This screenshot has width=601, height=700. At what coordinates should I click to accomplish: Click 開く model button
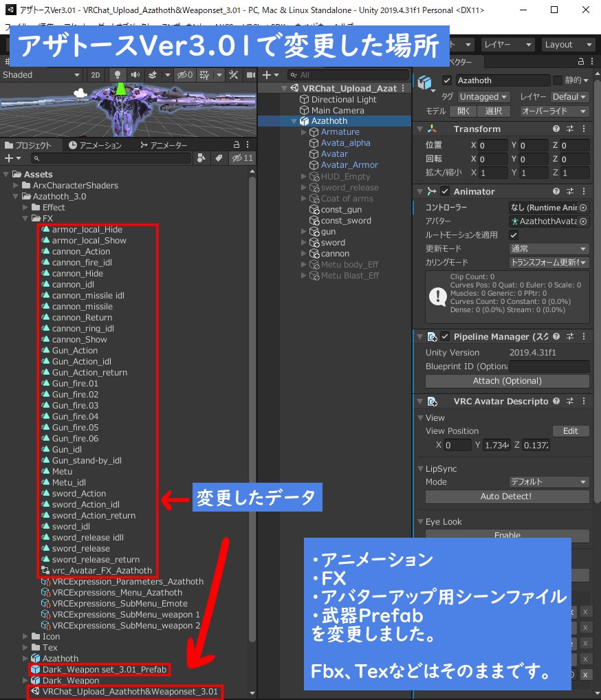(x=463, y=111)
